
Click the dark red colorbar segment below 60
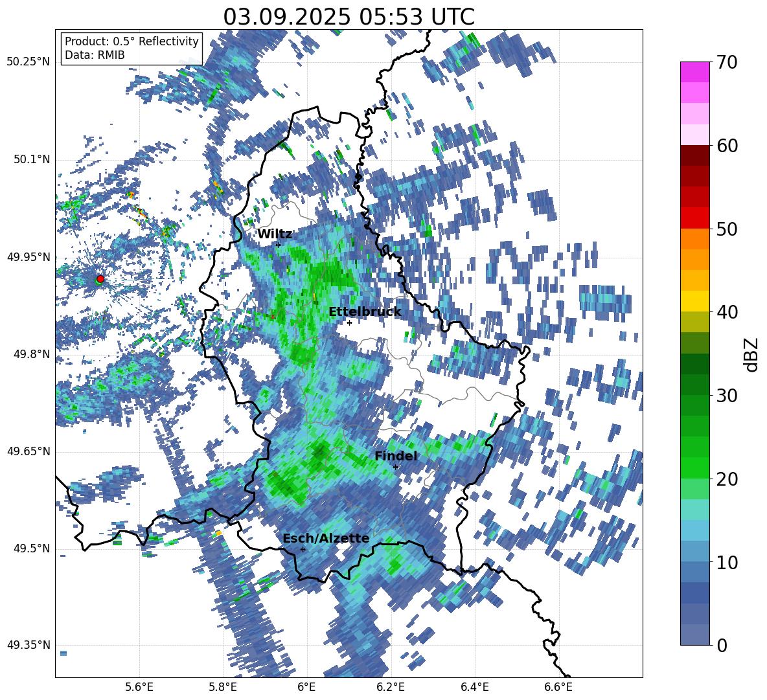(x=694, y=155)
